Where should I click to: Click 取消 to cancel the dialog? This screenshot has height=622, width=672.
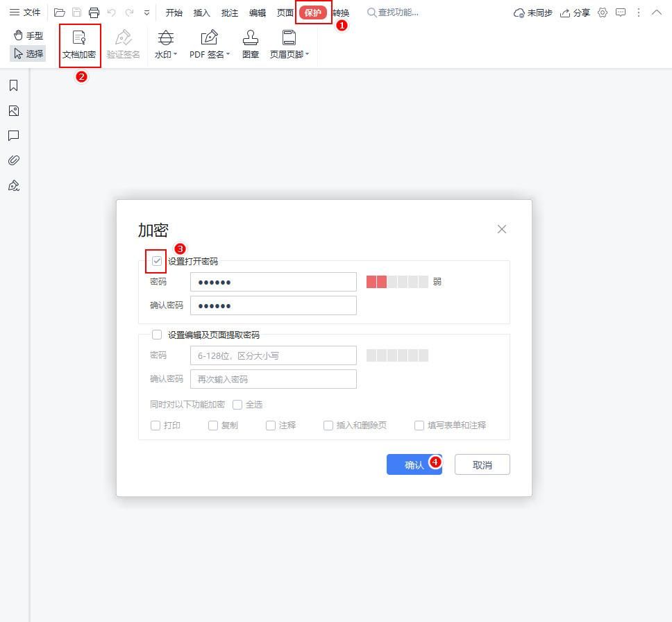point(482,464)
